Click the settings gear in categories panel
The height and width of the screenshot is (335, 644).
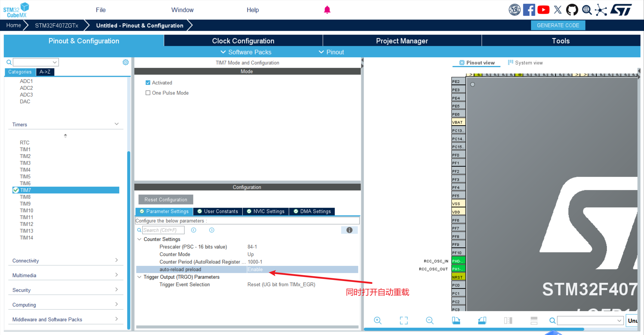tap(126, 62)
